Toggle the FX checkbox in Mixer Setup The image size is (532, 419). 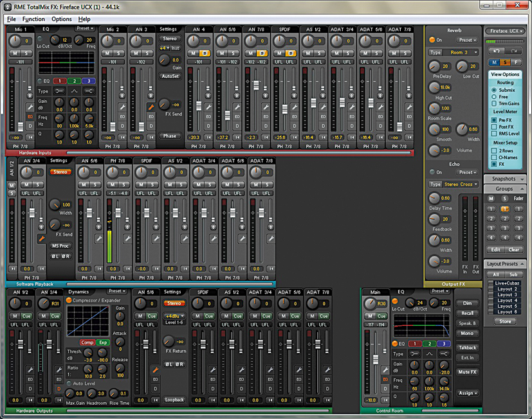coord(494,164)
